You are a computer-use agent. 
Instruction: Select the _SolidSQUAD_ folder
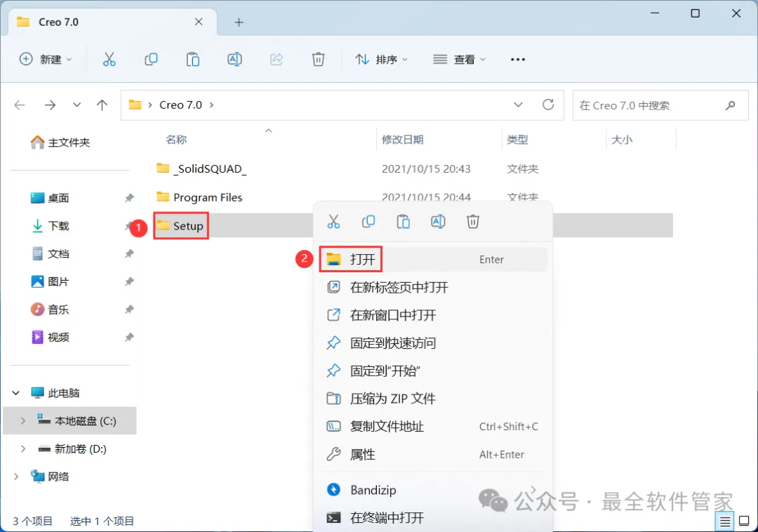click(210, 168)
